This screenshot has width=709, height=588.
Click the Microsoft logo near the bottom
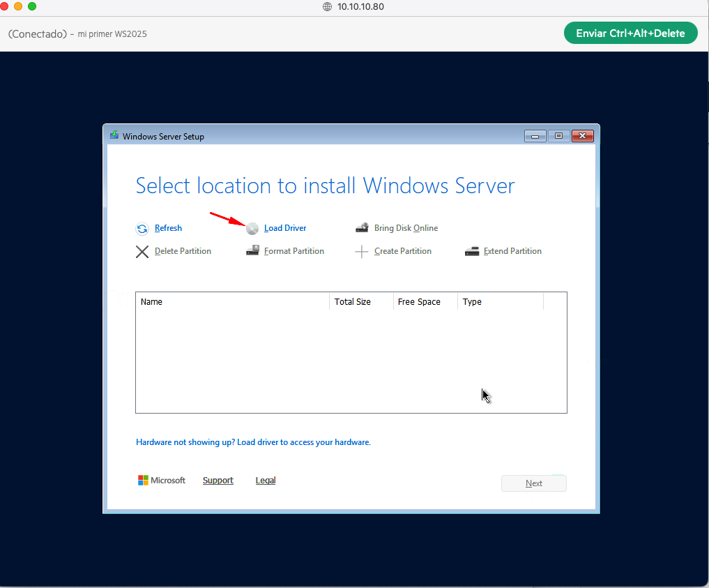(143, 480)
